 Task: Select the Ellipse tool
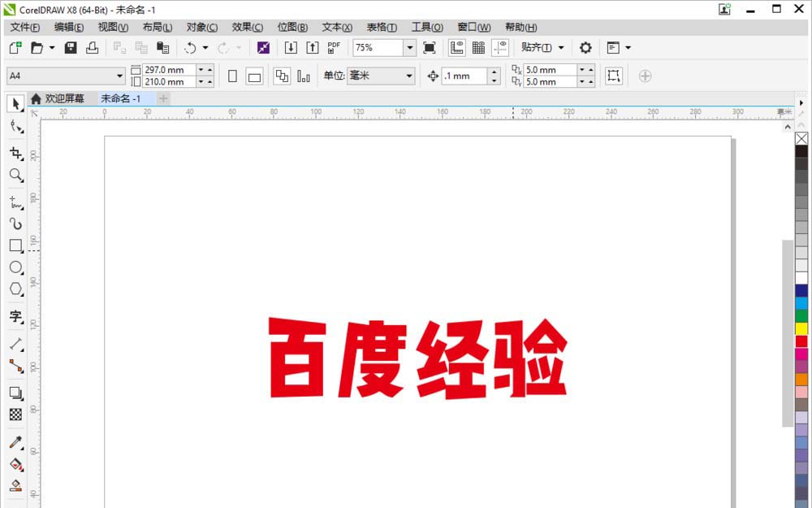[x=15, y=267]
